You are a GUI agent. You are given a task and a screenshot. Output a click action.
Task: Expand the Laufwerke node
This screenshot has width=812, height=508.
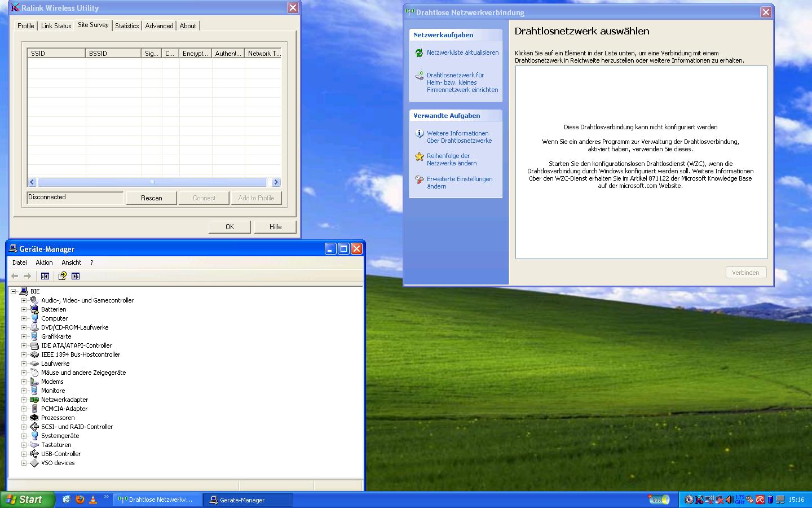coord(24,364)
